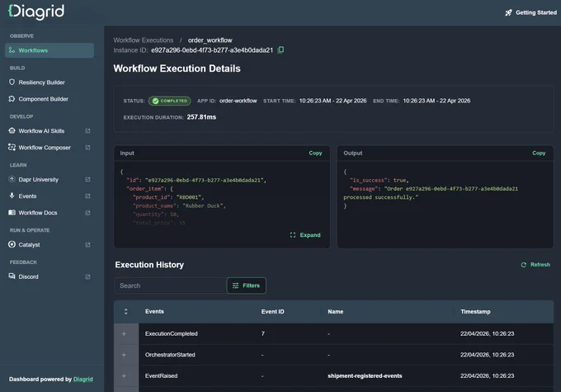Screen dimensions: 561x392
Task: Open Getting Started rocket icon
Action: pos(508,13)
